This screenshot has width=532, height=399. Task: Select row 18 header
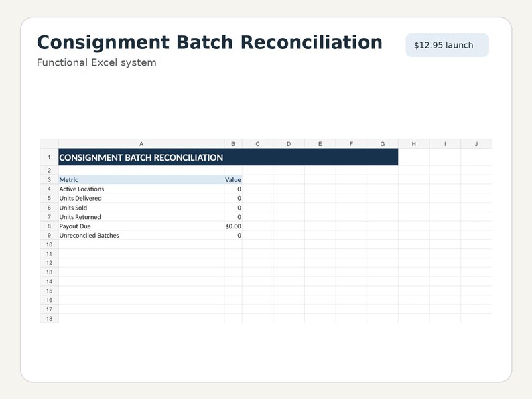49,318
